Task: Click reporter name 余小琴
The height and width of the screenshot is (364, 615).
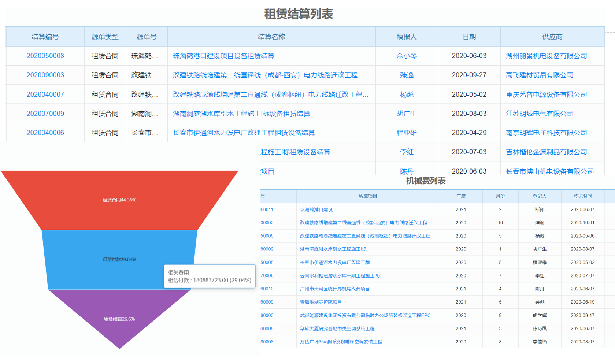Action: coord(407,56)
